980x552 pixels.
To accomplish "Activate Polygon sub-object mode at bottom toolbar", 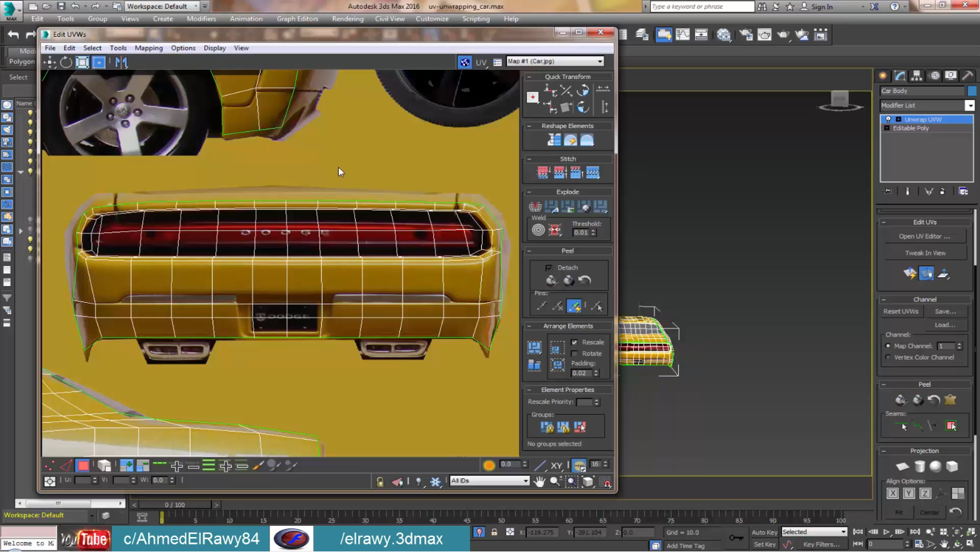I will (x=82, y=466).
